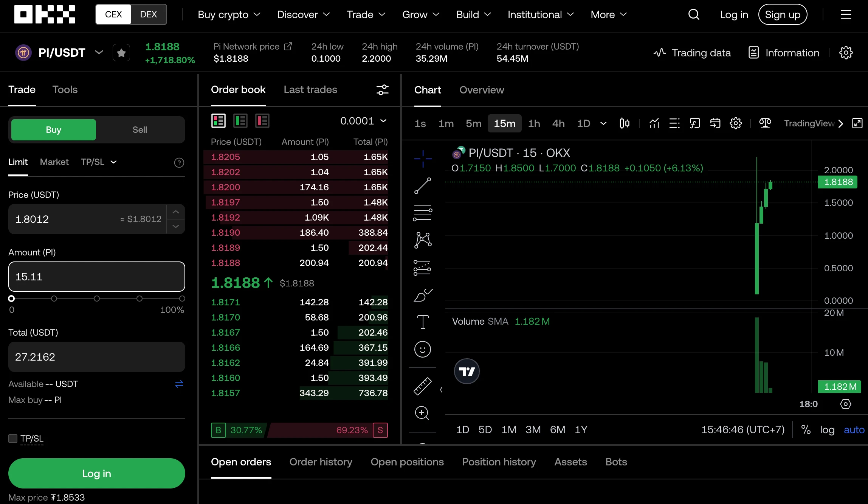
Task: Select the trend line drawing tool
Action: [x=423, y=186]
